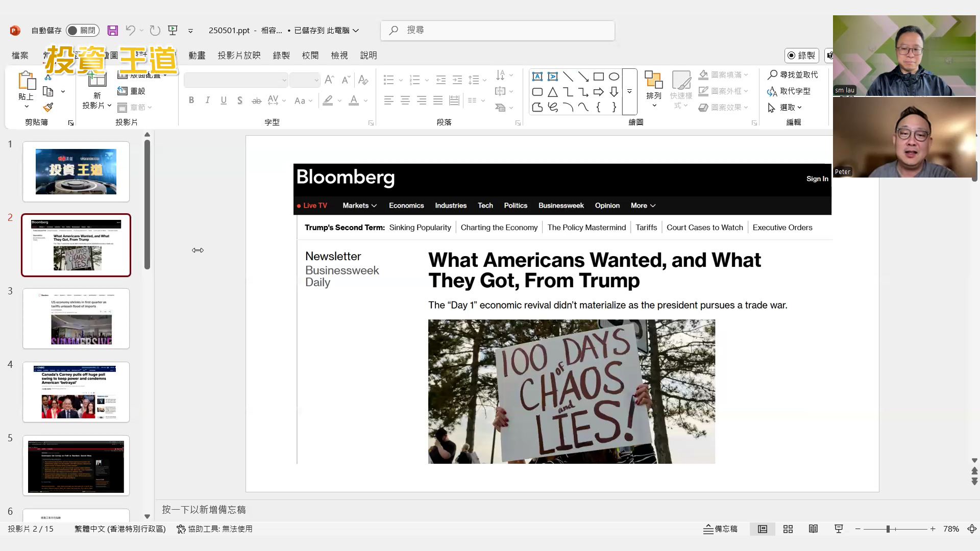Open the Review tab
This screenshot has height=551, width=980.
[x=310, y=55]
